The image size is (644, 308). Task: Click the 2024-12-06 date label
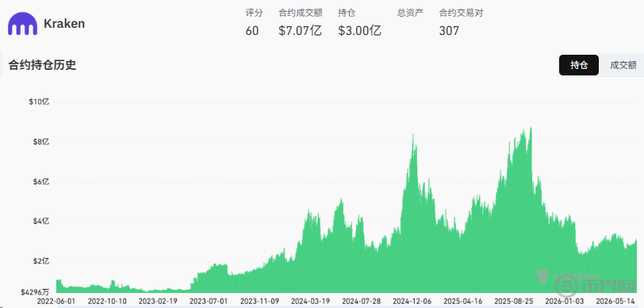[x=412, y=301]
